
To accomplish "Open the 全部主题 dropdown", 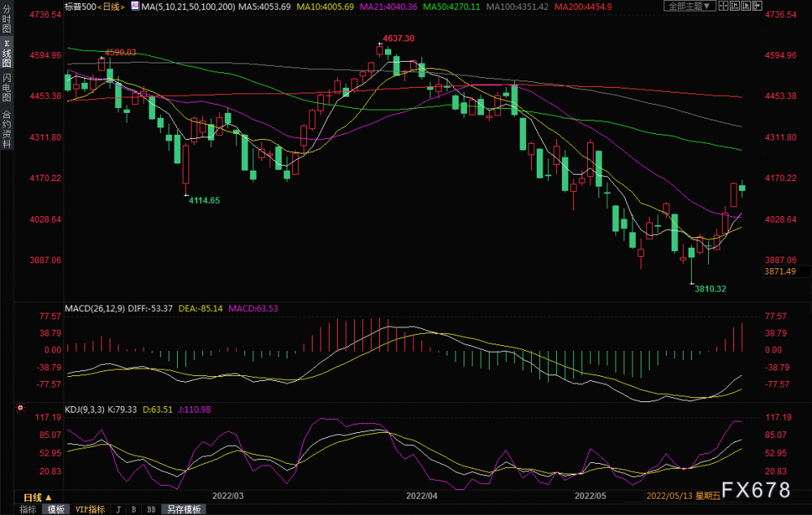I will tap(689, 6).
